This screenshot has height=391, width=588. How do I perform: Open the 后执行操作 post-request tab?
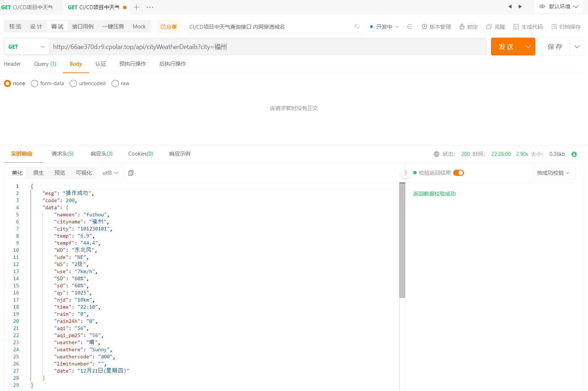pyautogui.click(x=173, y=64)
